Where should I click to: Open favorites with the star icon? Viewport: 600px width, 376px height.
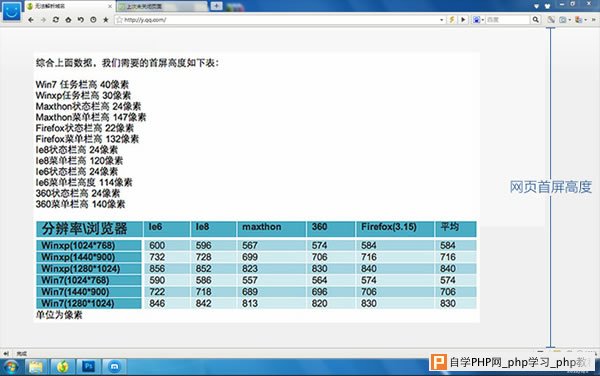pos(106,20)
